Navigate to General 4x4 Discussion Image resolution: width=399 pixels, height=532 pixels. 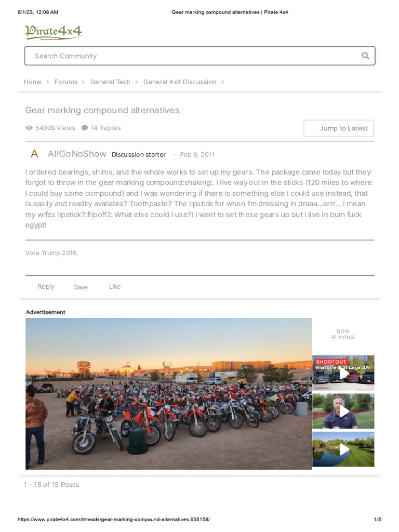pos(180,82)
